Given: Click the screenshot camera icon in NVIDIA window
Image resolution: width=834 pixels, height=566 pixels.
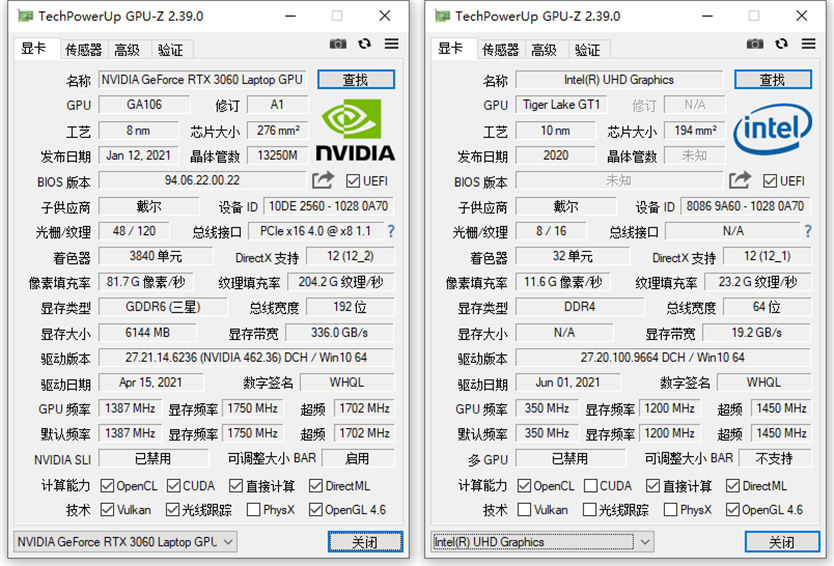Looking at the screenshot, I should pyautogui.click(x=338, y=44).
